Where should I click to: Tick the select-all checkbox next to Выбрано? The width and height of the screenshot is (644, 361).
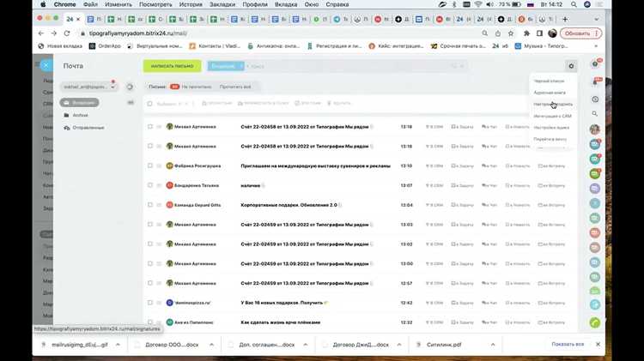(150, 104)
